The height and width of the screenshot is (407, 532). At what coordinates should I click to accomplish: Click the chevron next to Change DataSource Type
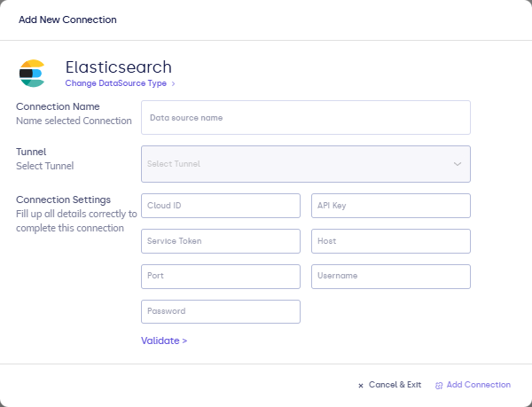pyautogui.click(x=174, y=83)
